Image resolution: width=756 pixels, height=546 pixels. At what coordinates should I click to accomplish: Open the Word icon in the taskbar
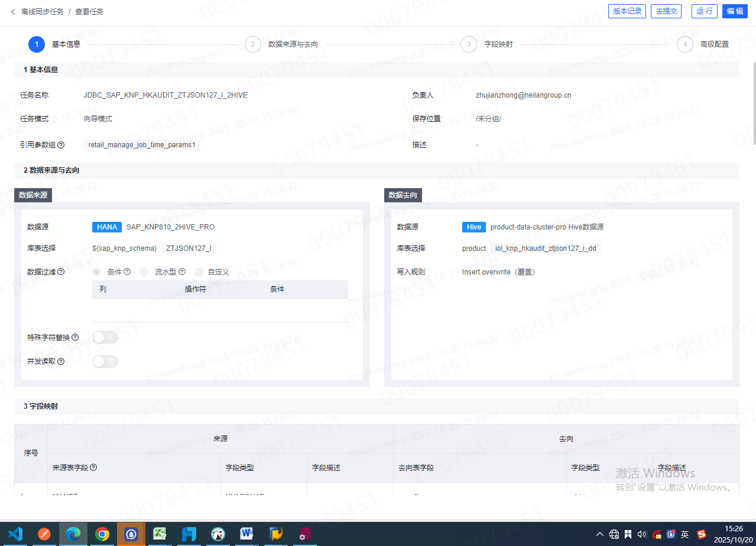coord(246,534)
